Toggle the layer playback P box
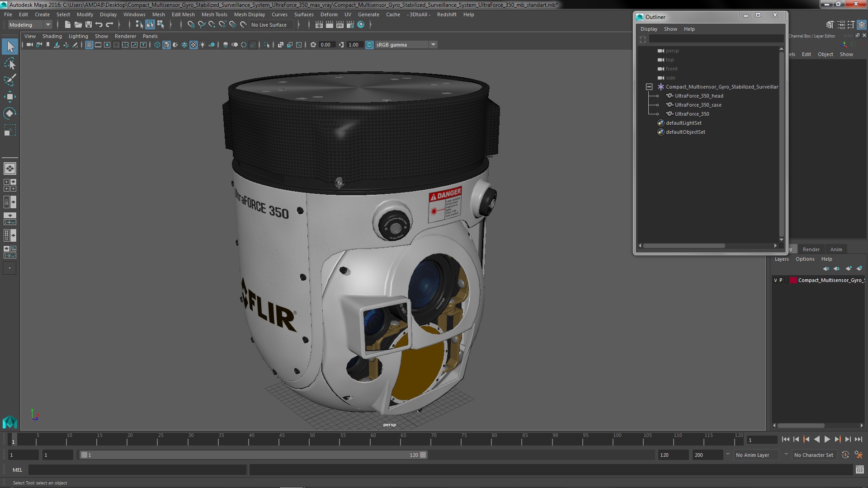This screenshot has height=488, width=868. click(781, 280)
